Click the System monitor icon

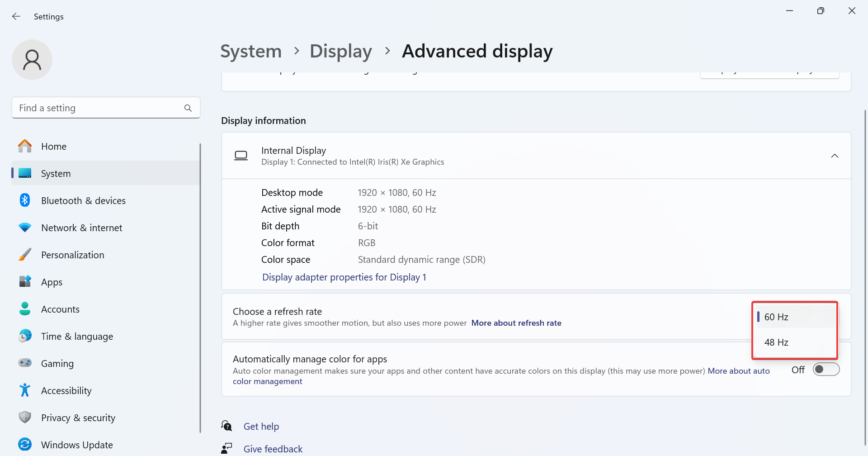coord(25,173)
